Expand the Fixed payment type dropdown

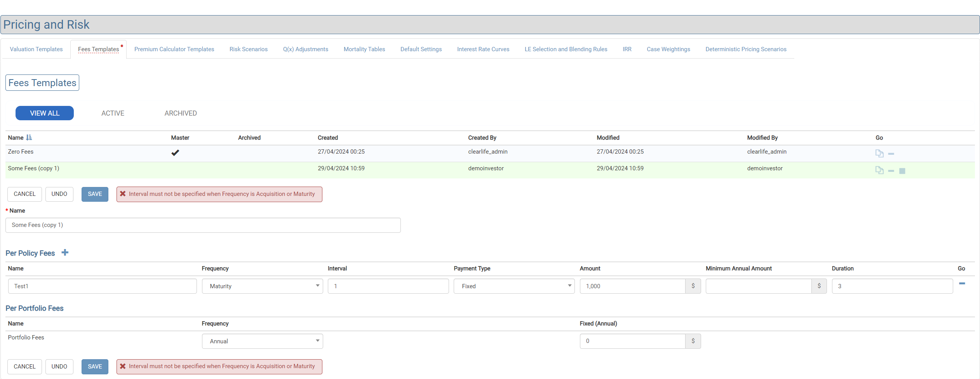[514, 286]
